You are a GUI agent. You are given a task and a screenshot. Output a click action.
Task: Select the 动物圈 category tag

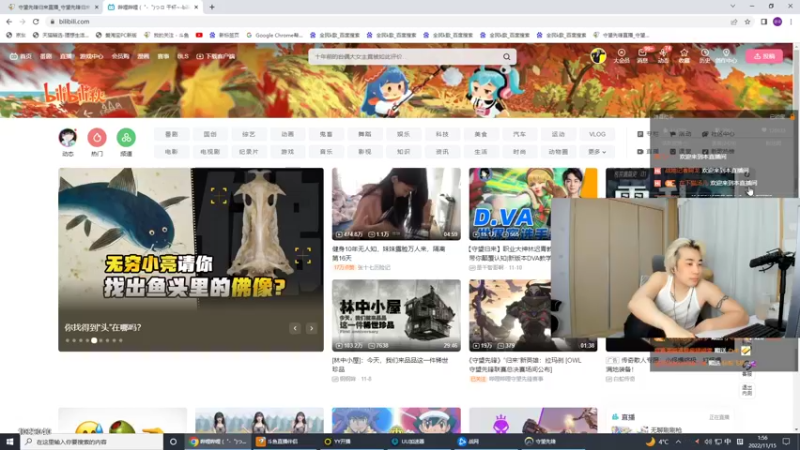click(558, 152)
